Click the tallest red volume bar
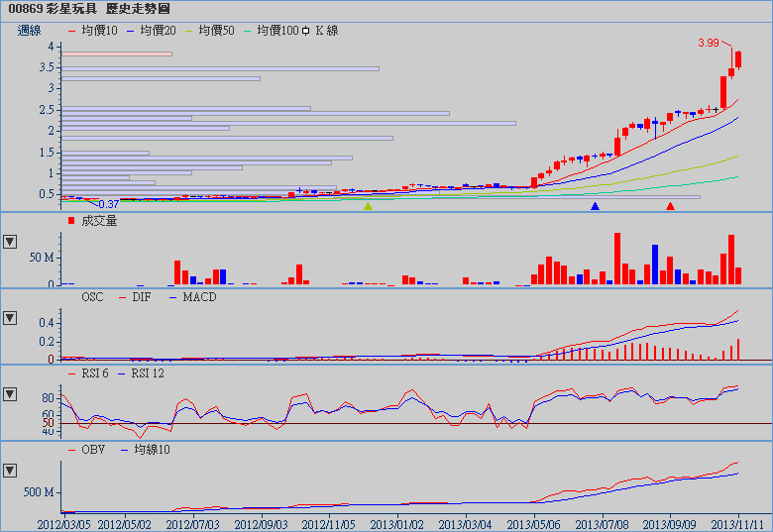This screenshot has width=773, height=532. pyautogui.click(x=617, y=259)
